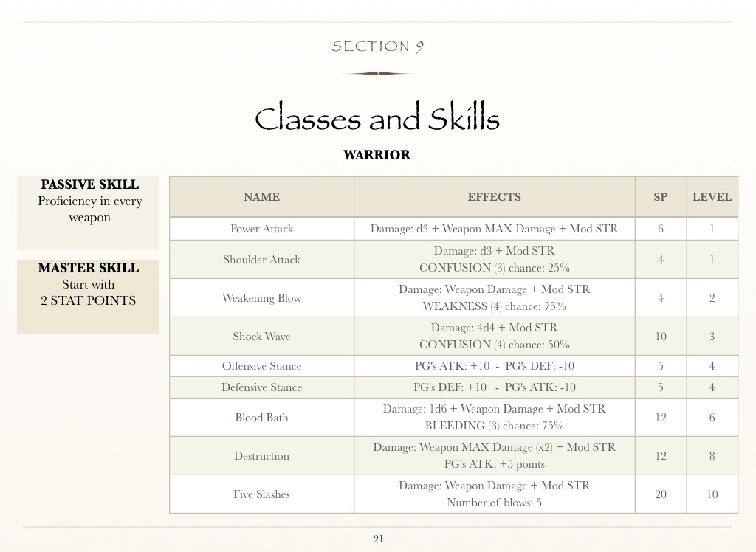The width and height of the screenshot is (756, 552).
Task: Click the Offensive Stance name cell
Action: (261, 366)
